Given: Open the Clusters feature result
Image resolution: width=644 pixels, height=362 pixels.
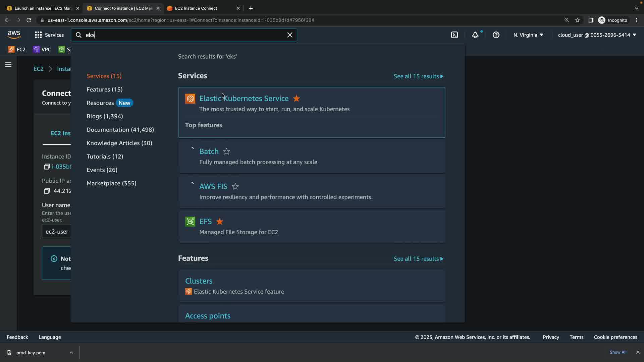Looking at the screenshot, I should 199,281.
